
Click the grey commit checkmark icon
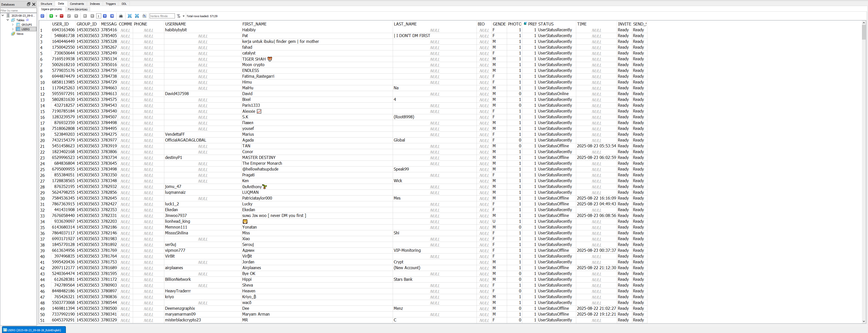69,16
